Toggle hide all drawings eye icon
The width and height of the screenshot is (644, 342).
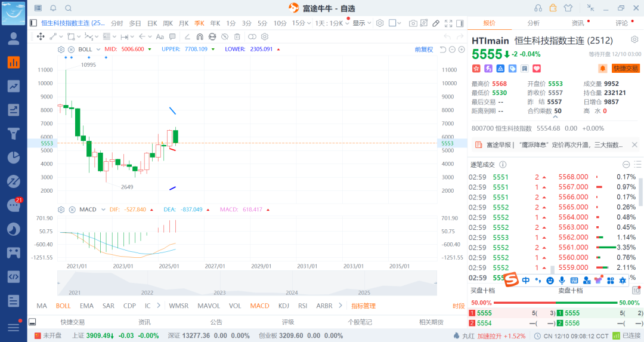[x=225, y=36]
